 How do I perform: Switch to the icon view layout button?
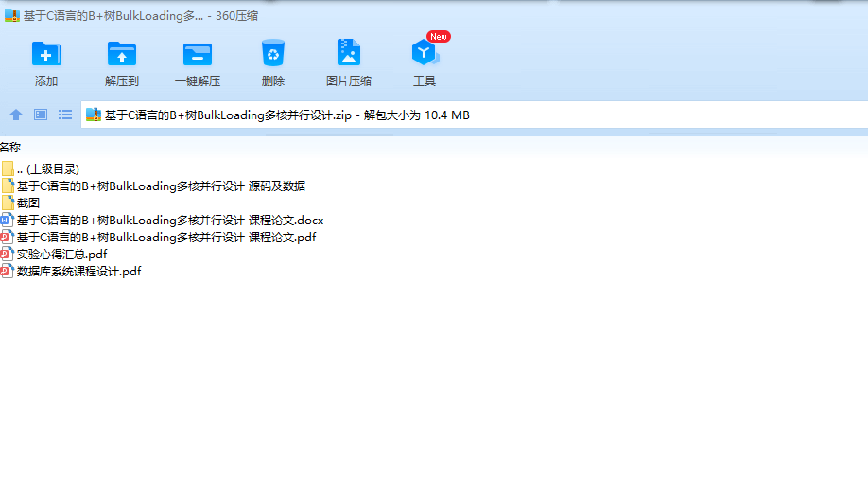41,115
